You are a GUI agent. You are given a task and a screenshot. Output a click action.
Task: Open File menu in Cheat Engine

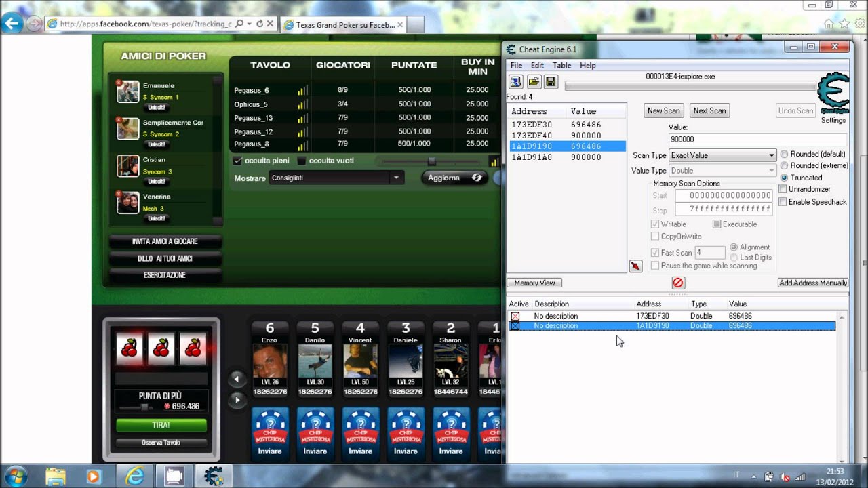516,65
